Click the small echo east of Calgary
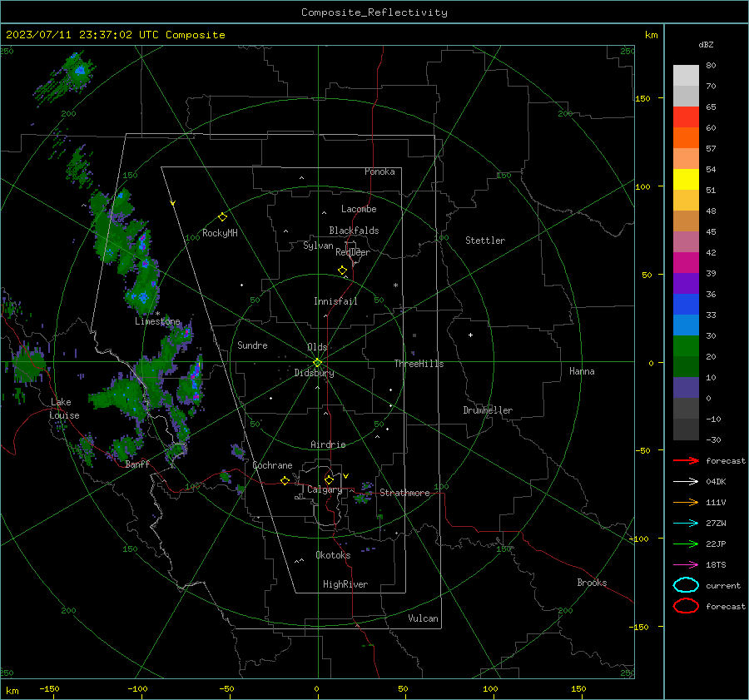The image size is (749, 700). pyautogui.click(x=363, y=494)
